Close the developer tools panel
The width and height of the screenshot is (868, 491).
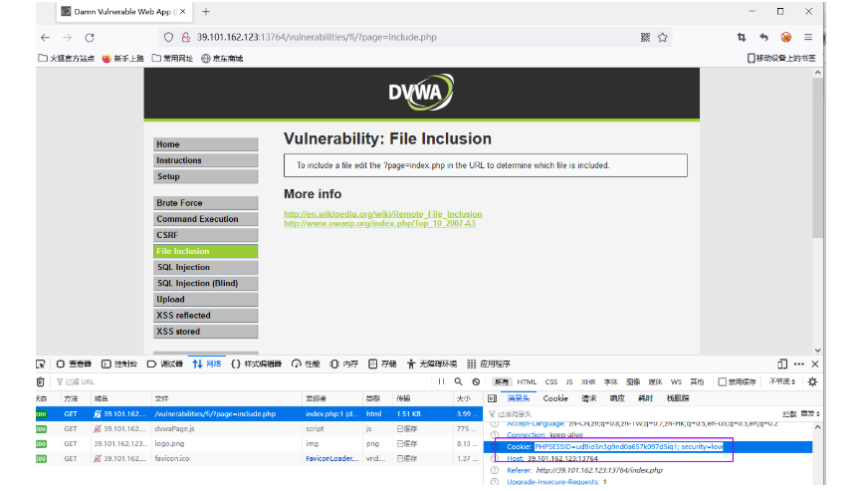coord(815,365)
